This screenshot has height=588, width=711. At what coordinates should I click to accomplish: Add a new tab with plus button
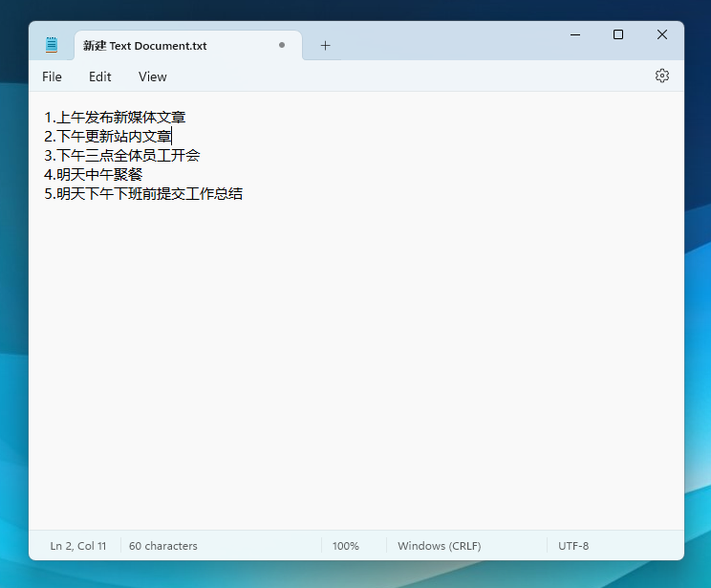coord(325,45)
